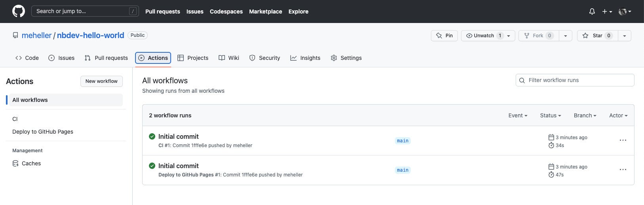Open the Insights tab
This screenshot has width=644, height=205.
coord(305,58)
